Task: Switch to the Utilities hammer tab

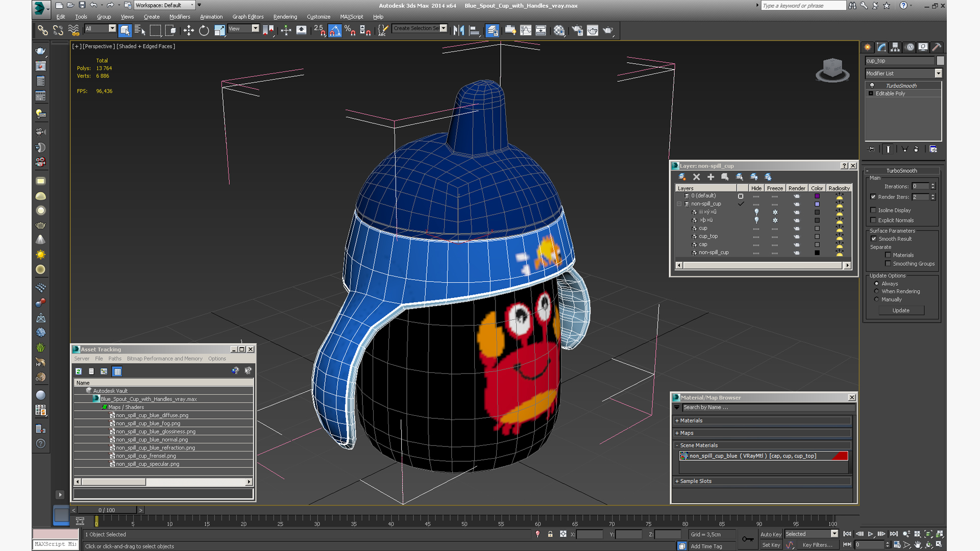Action: 937,47
